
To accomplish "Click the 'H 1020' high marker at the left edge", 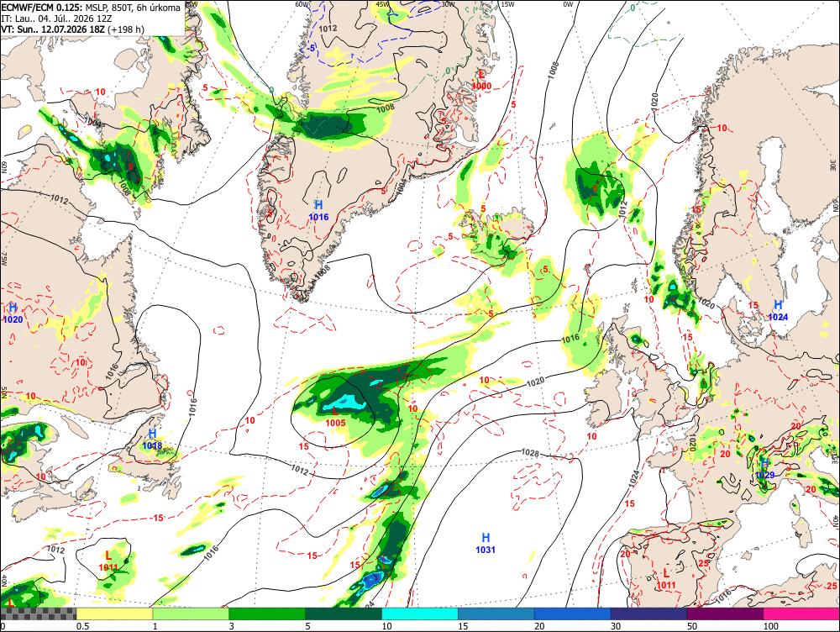I will click(13, 313).
